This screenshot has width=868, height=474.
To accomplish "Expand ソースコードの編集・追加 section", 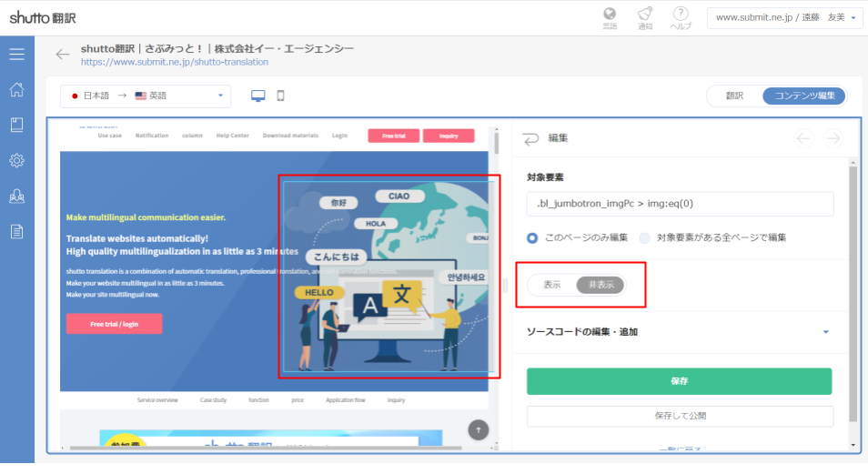I will click(678, 332).
